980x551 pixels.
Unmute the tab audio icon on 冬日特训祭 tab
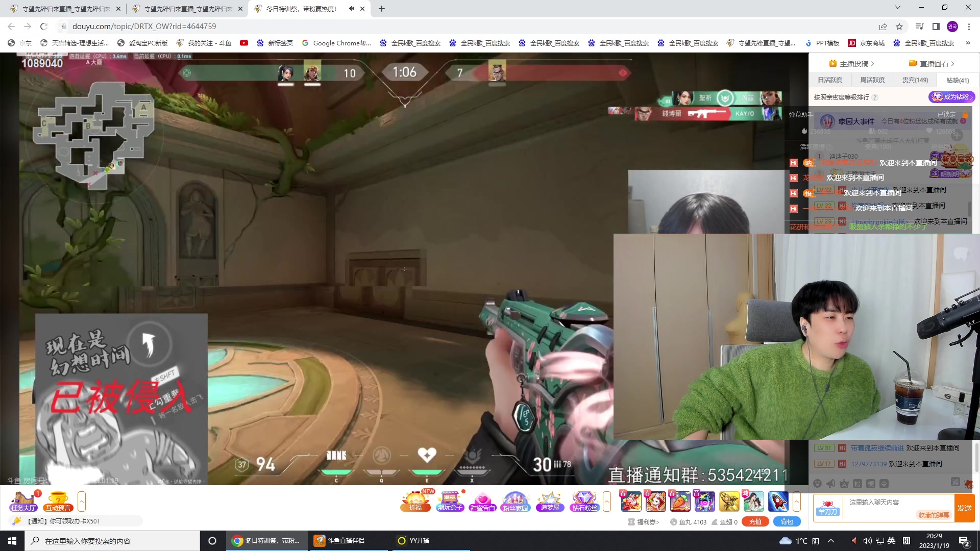point(351,9)
